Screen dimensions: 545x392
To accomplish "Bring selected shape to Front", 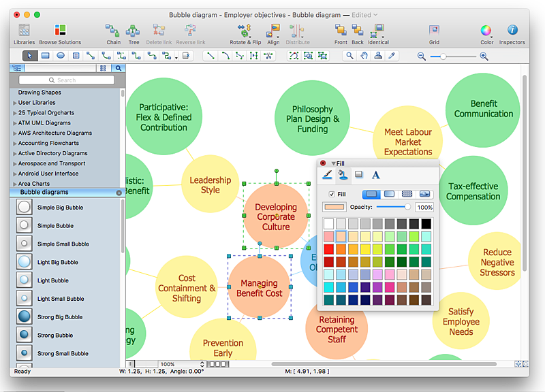I will [341, 31].
